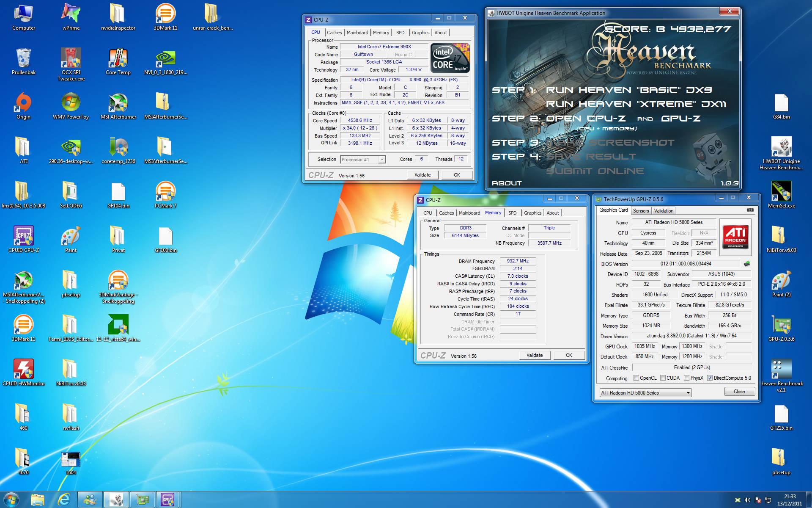Open WMV PowerToy desktop icon

[71, 105]
